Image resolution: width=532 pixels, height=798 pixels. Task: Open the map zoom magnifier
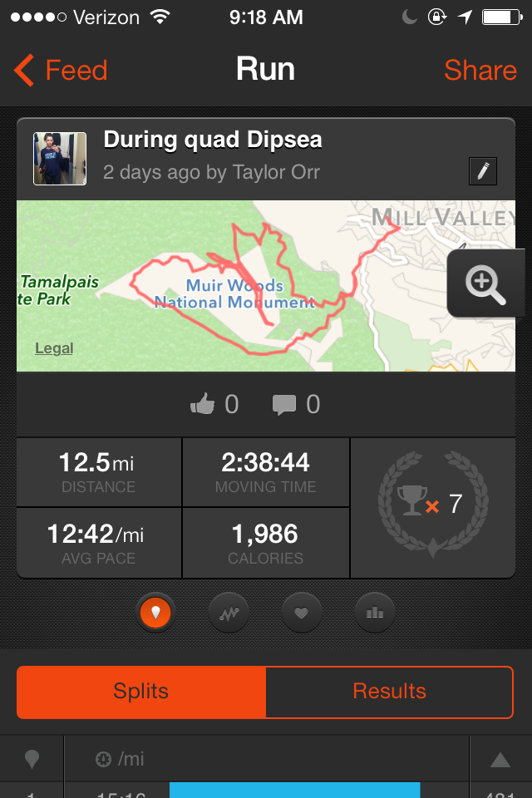[x=486, y=283]
